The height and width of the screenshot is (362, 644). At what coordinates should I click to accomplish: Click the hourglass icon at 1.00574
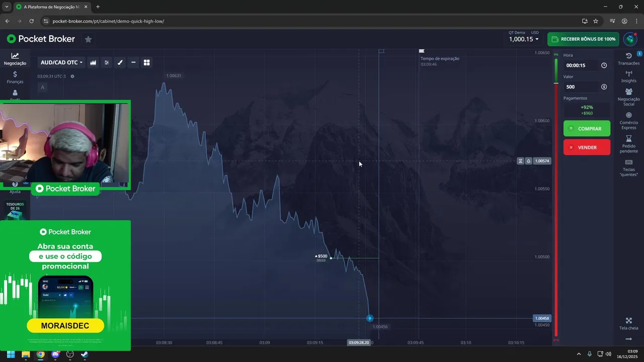pos(521,161)
